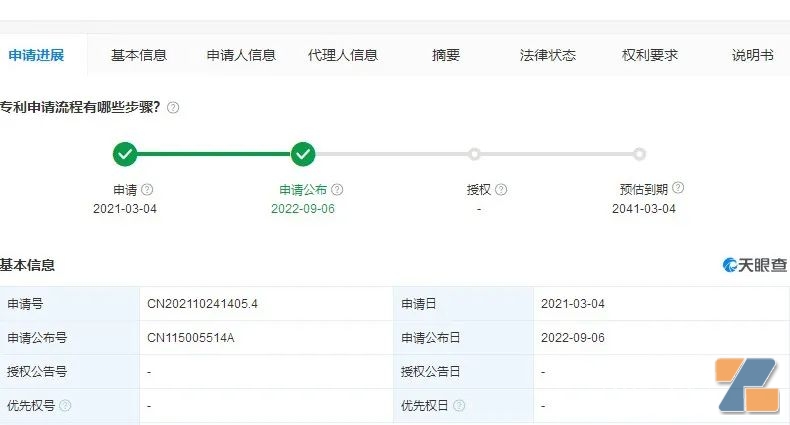This screenshot has height=425, width=790.
Task: Click help icon beside 优先权日 label
Action: (459, 406)
